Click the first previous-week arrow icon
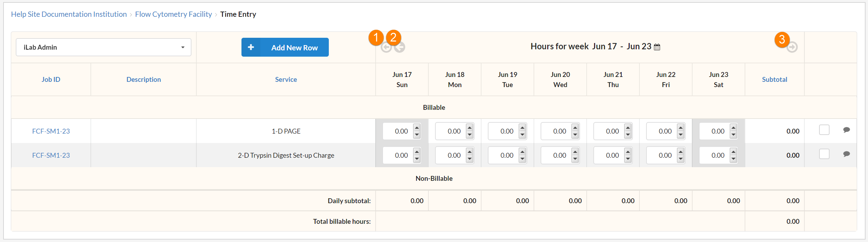Screen dimensions: 868x242 click(386, 47)
